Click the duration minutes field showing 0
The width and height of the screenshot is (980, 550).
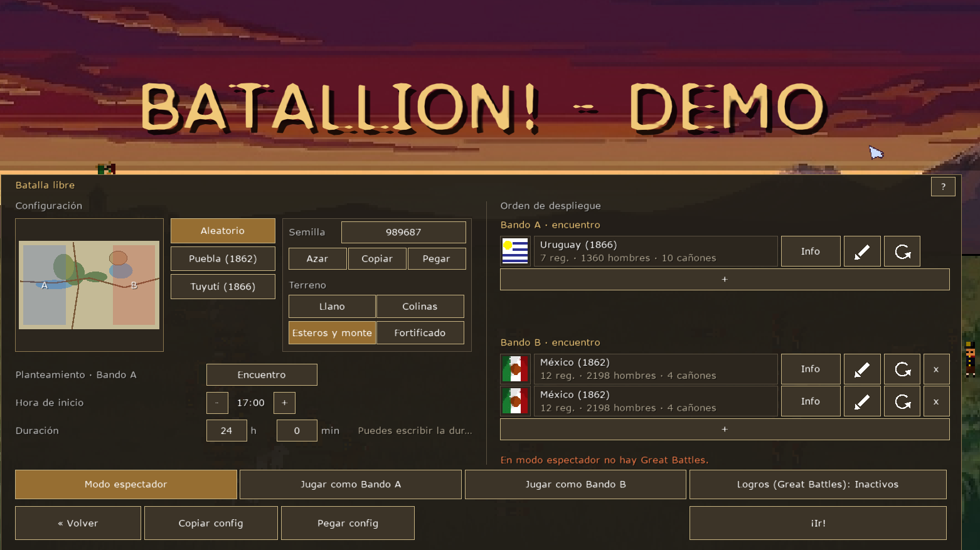[x=297, y=431]
